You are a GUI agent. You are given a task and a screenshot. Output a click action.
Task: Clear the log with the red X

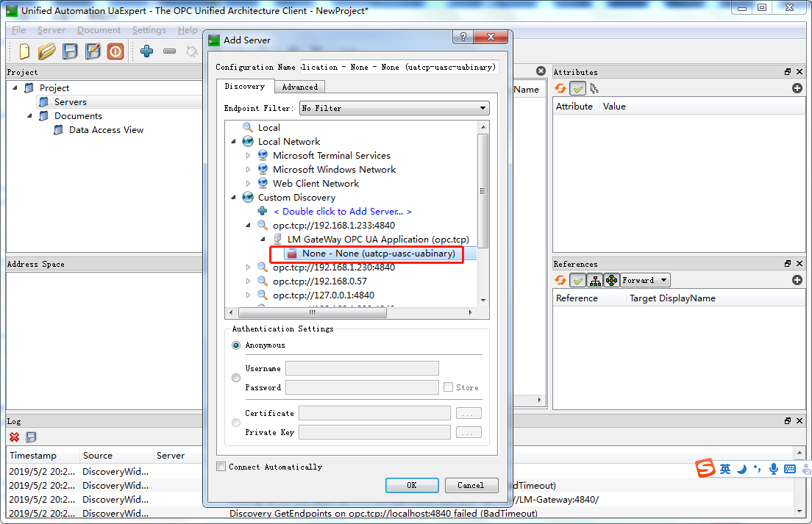point(15,437)
